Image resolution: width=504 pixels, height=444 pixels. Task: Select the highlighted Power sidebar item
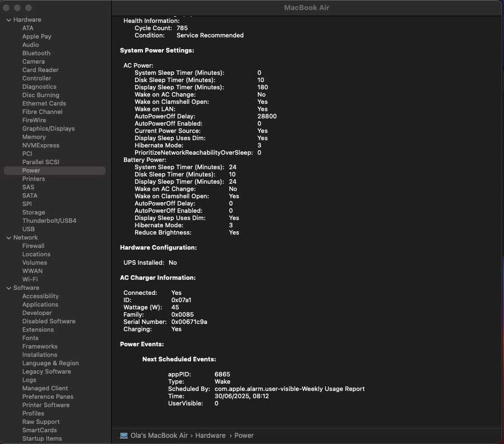pos(55,170)
